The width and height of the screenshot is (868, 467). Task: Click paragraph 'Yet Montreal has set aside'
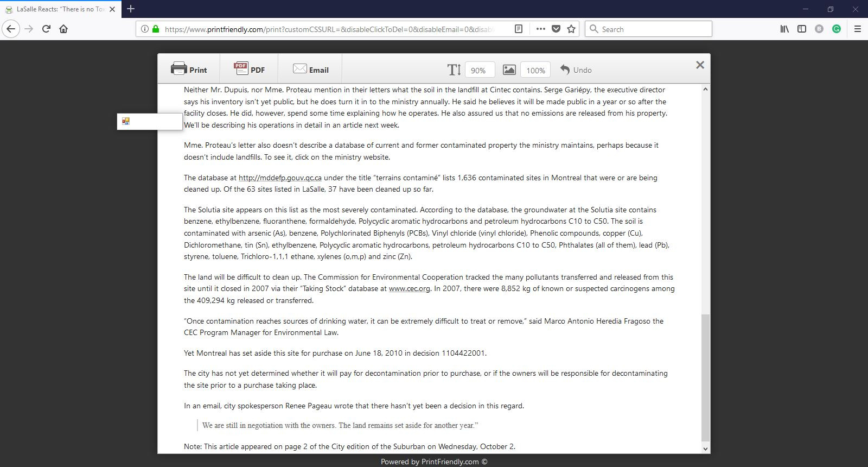tap(335, 353)
